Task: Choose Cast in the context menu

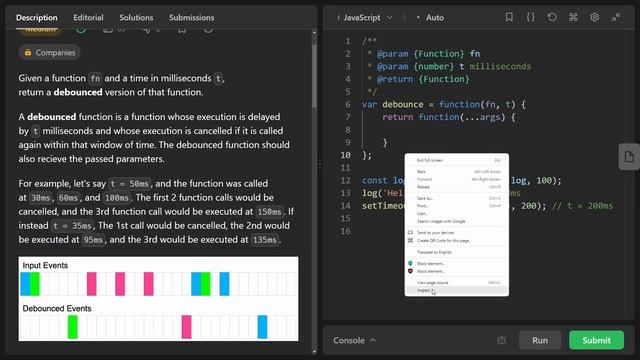Action: click(x=456, y=213)
